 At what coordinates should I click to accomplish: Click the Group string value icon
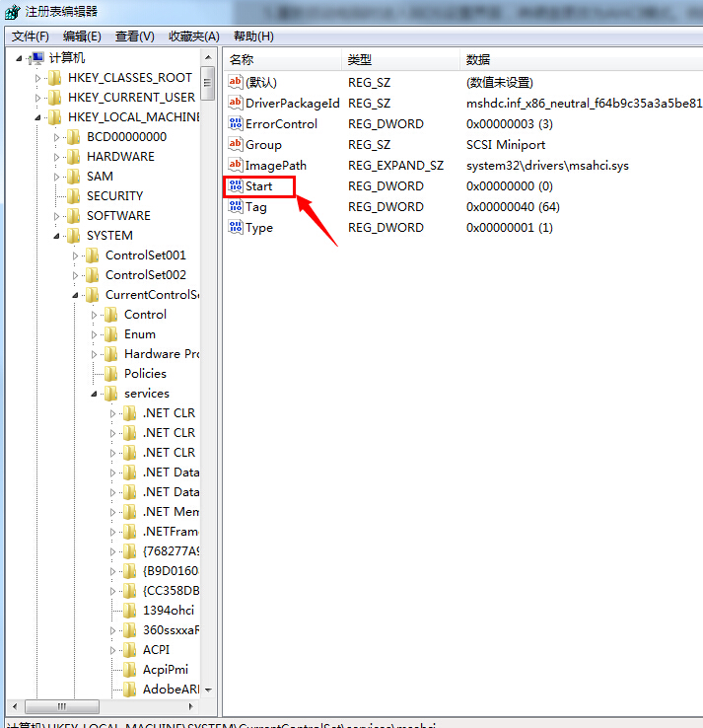point(236,144)
